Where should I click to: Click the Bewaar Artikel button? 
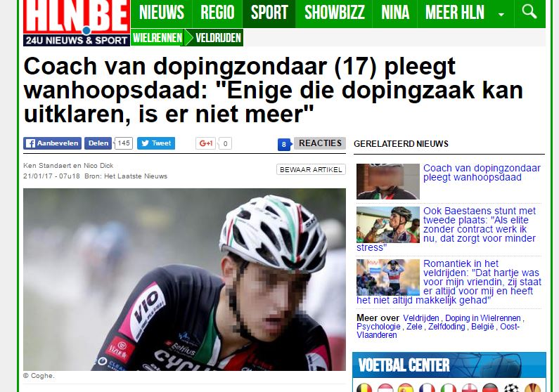[x=311, y=169]
